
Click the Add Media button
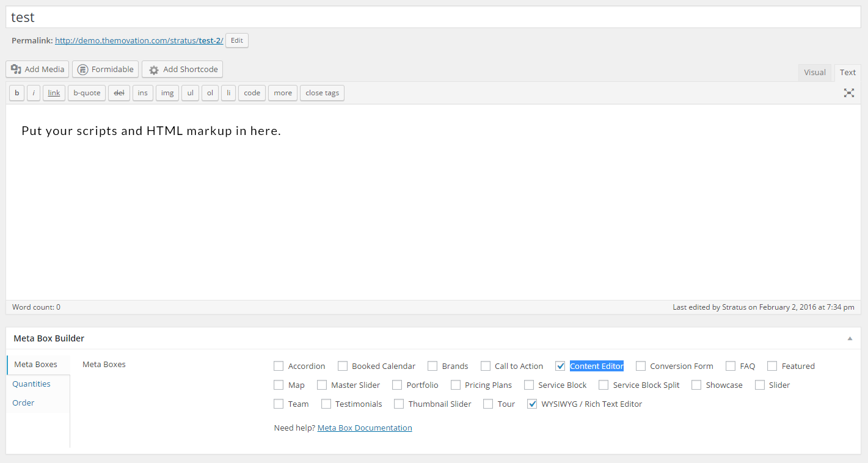point(37,69)
